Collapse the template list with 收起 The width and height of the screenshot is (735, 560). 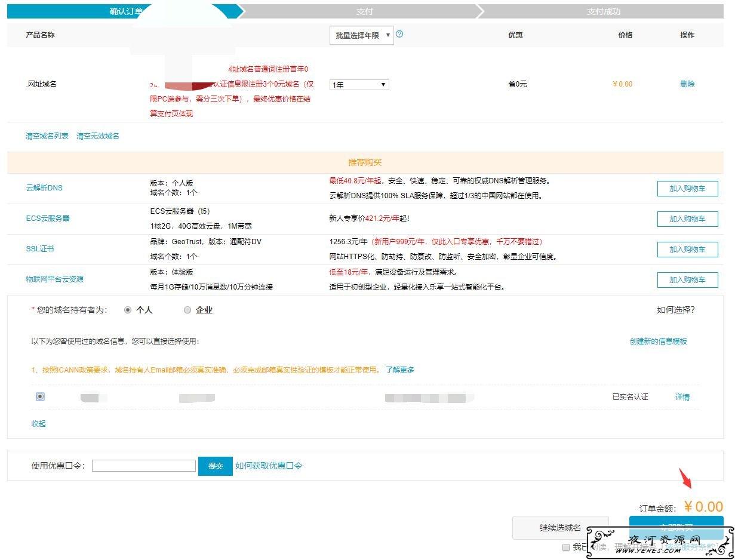pos(39,424)
